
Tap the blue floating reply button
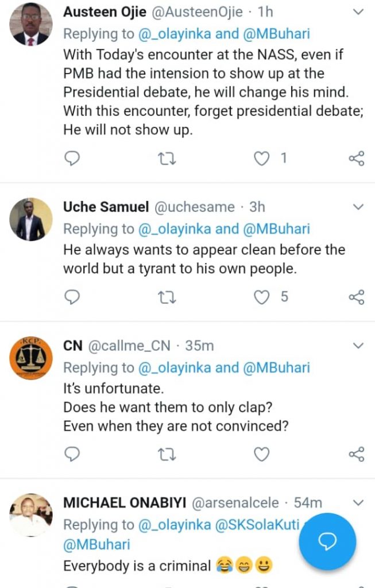pos(327,541)
